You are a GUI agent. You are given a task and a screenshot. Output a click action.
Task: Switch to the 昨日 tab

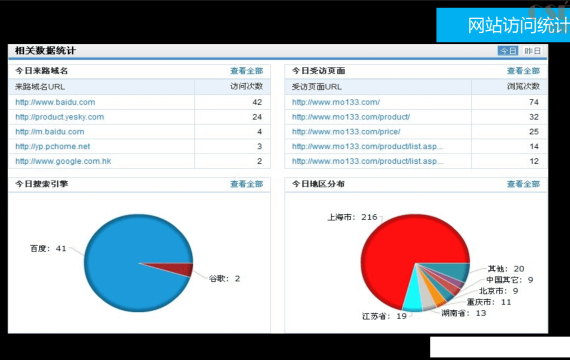pyautogui.click(x=532, y=51)
